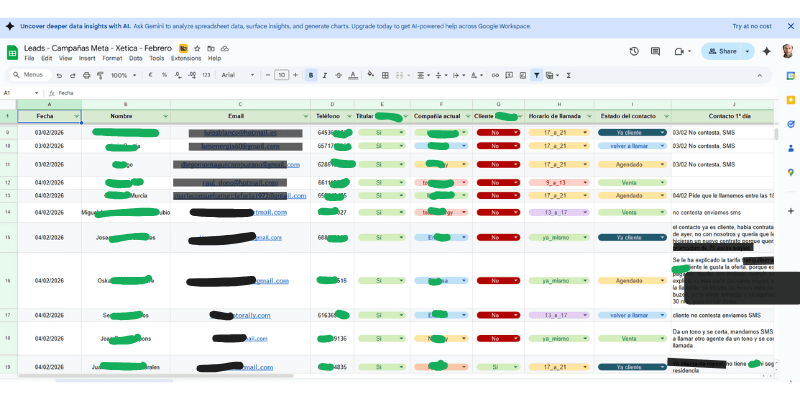Image resolution: width=800 pixels, height=400 pixels.
Task: Open version history clock icon
Action: coord(634,51)
